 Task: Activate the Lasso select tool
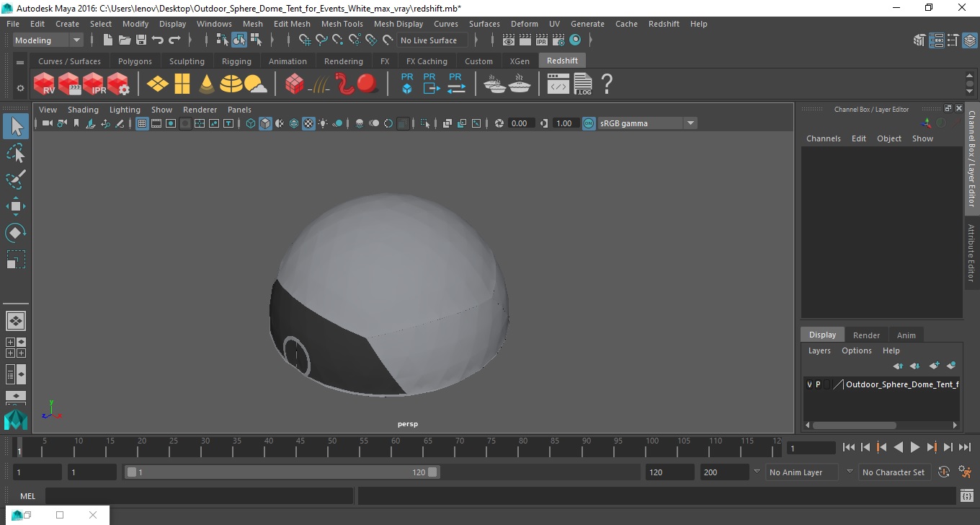(16, 153)
